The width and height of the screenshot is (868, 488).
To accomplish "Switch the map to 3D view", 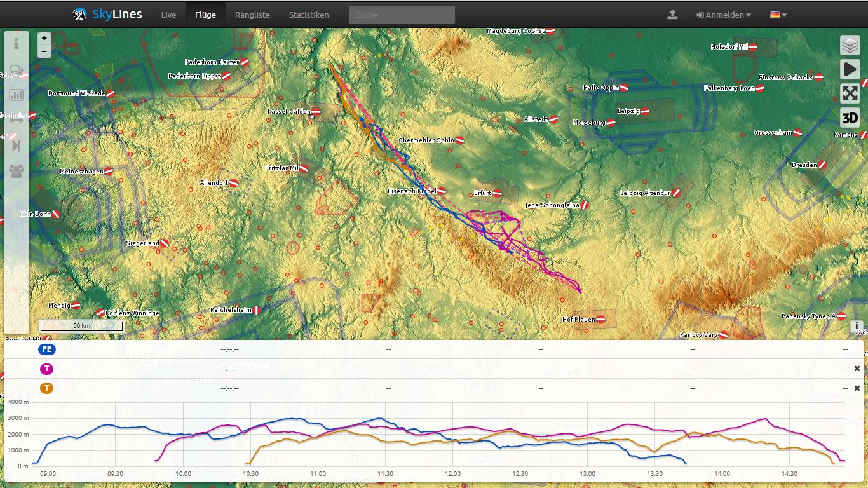I will click(850, 118).
